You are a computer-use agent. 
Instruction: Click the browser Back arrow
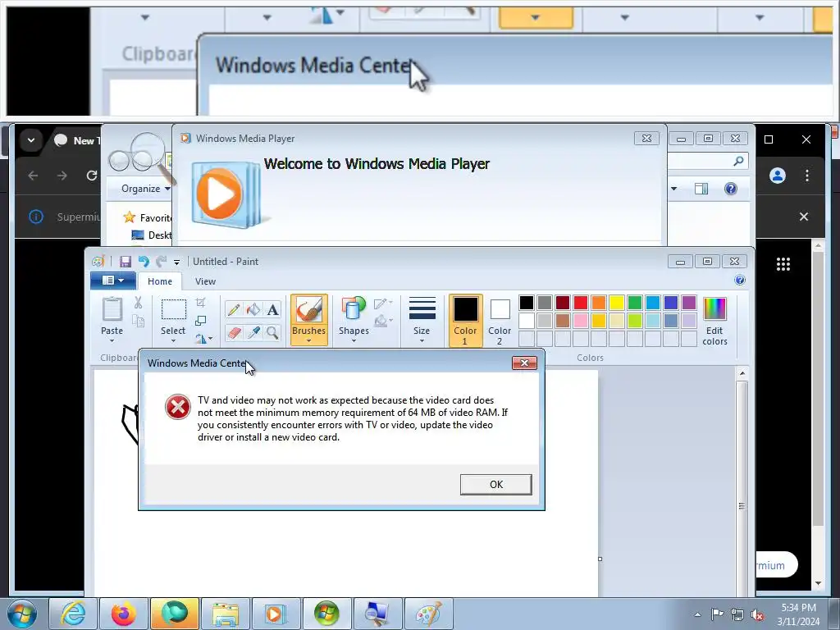pyautogui.click(x=33, y=176)
